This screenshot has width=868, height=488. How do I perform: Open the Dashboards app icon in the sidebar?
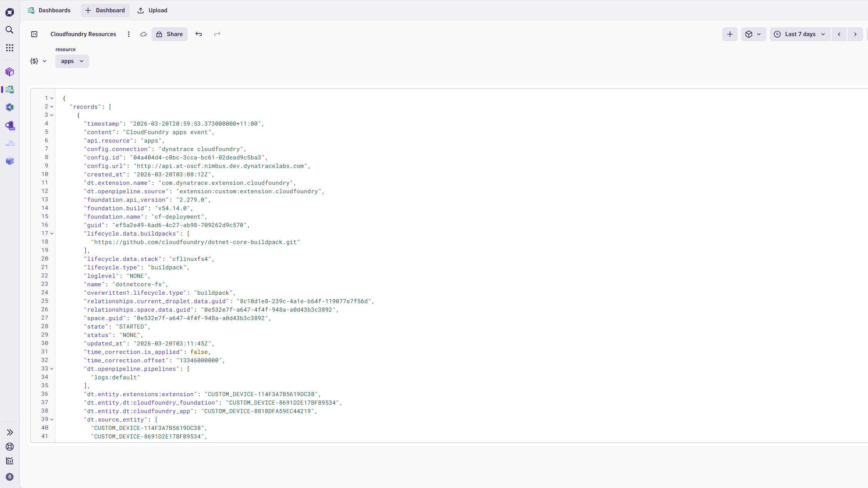tap(10, 90)
